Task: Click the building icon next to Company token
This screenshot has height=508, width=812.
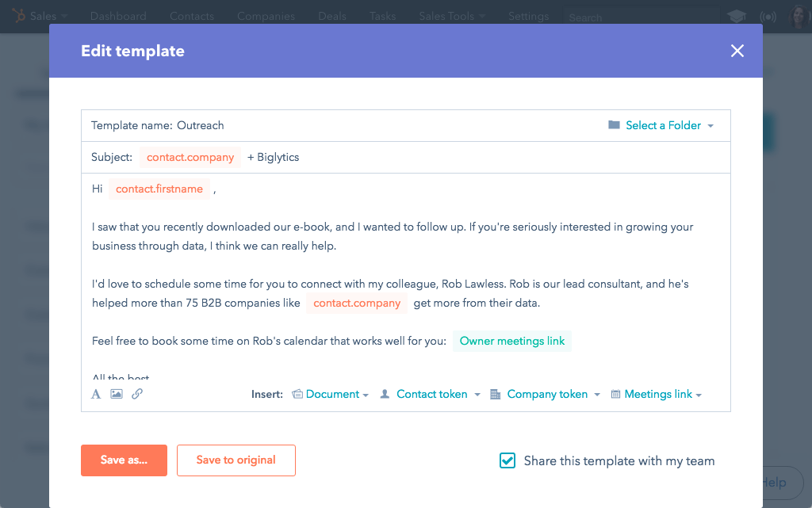Action: pyautogui.click(x=496, y=394)
